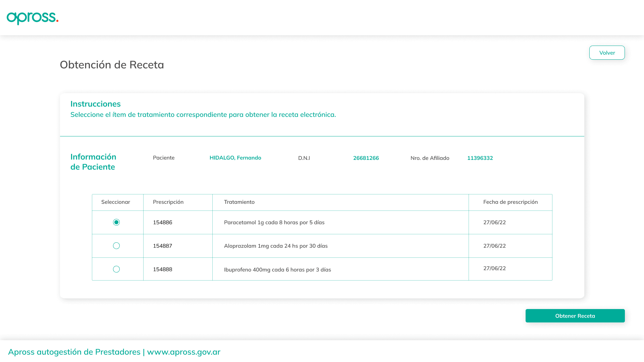Click date 27/06/22 in Ibuprofeno row

(494, 268)
